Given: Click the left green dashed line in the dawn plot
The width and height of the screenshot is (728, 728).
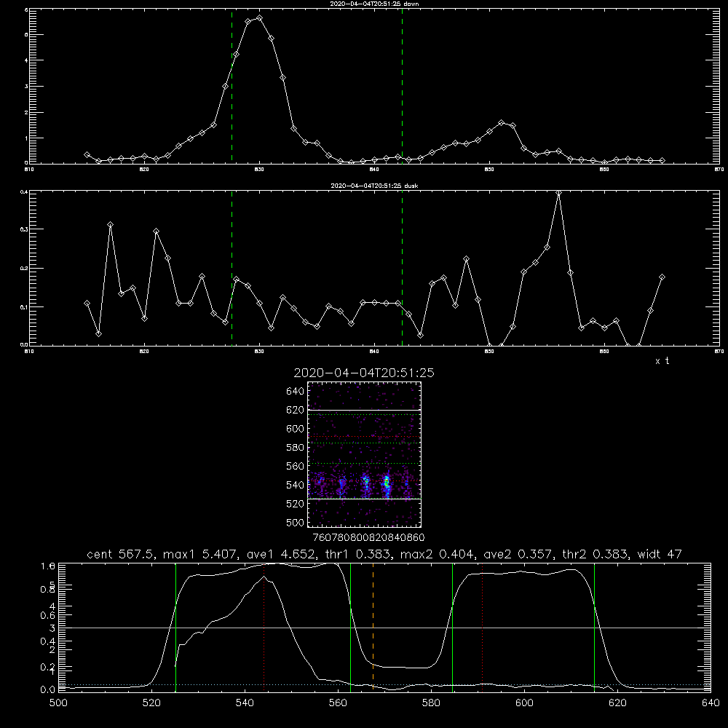Looking at the screenshot, I should click(232, 87).
